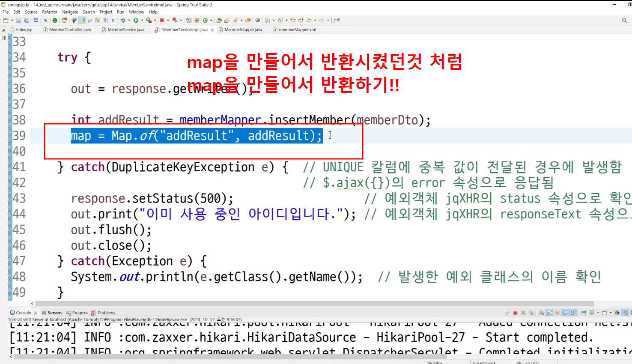Switch to the Problems view tab

click(x=103, y=313)
